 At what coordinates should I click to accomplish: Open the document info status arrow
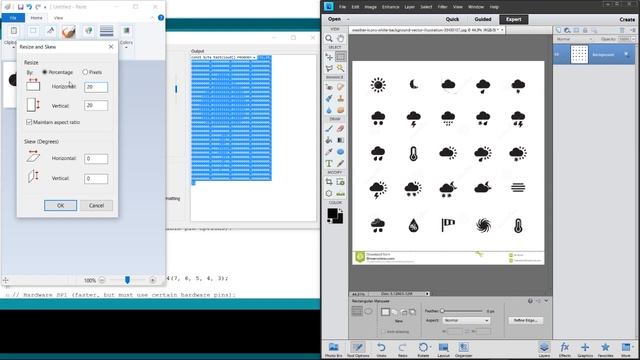(x=427, y=293)
